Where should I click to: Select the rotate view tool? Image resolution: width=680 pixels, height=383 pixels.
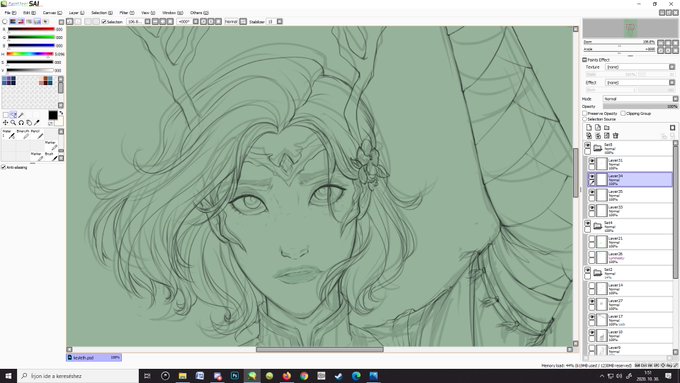point(21,123)
